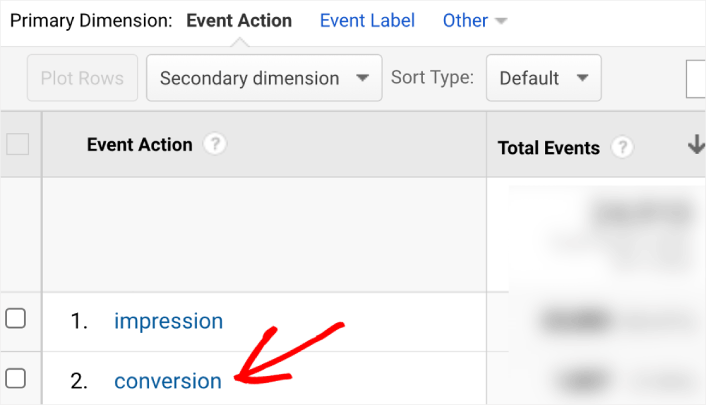Open the conversion event action link
The width and height of the screenshot is (706, 405).
pyautogui.click(x=168, y=381)
